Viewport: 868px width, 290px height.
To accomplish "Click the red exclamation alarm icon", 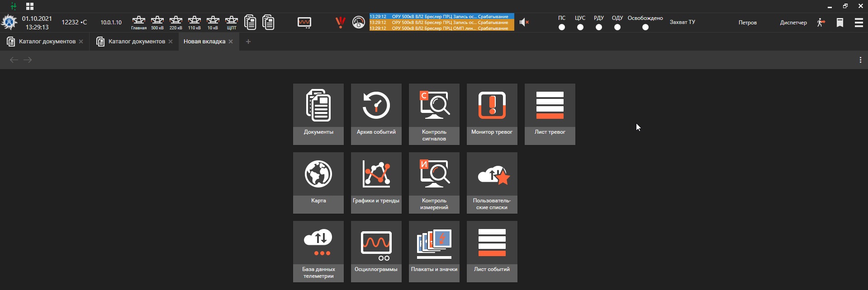I will 340,22.
